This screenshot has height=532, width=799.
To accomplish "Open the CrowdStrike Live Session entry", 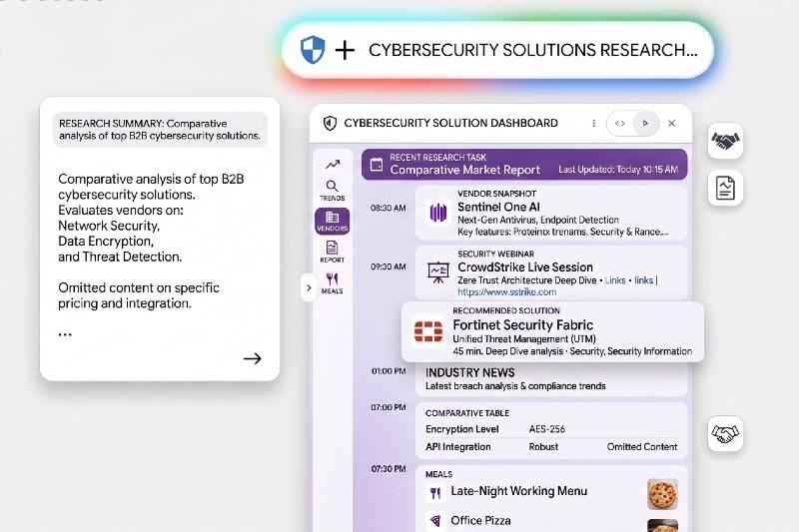I will tap(551, 272).
